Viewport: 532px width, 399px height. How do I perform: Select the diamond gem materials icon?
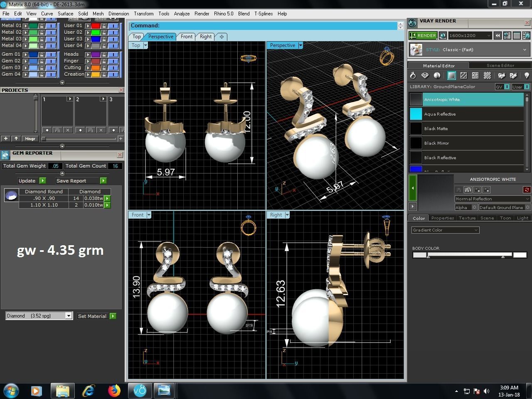425,75
